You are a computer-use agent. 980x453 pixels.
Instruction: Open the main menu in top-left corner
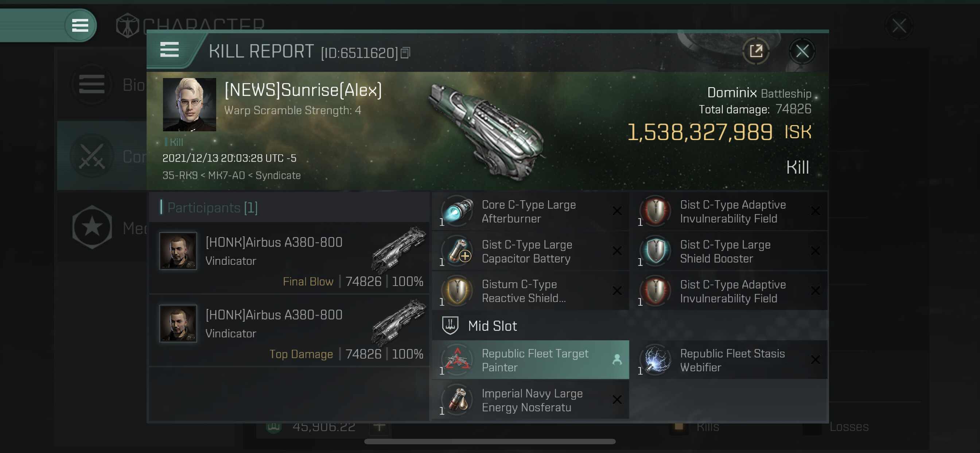click(80, 26)
